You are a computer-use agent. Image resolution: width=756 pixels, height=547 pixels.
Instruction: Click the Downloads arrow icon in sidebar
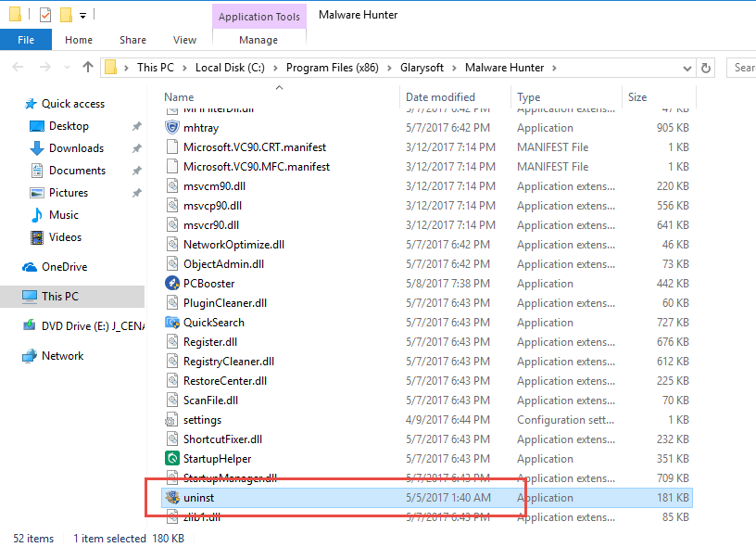coord(37,148)
